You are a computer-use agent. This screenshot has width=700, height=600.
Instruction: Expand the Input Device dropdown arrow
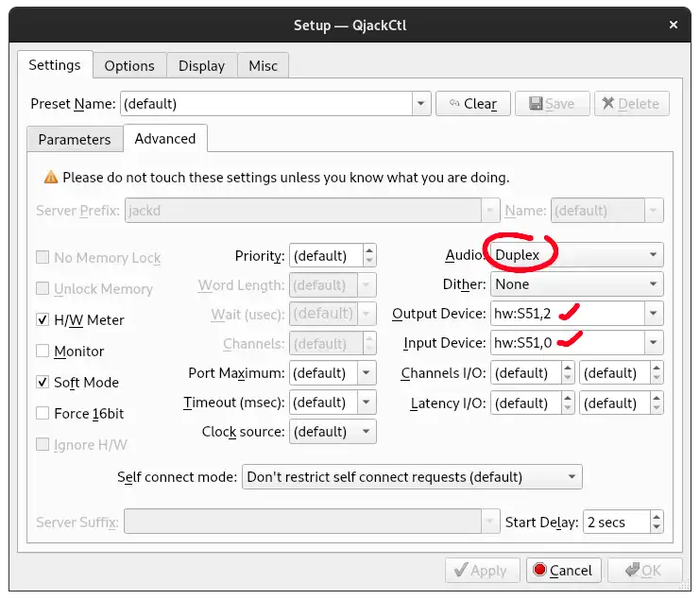pyautogui.click(x=654, y=343)
